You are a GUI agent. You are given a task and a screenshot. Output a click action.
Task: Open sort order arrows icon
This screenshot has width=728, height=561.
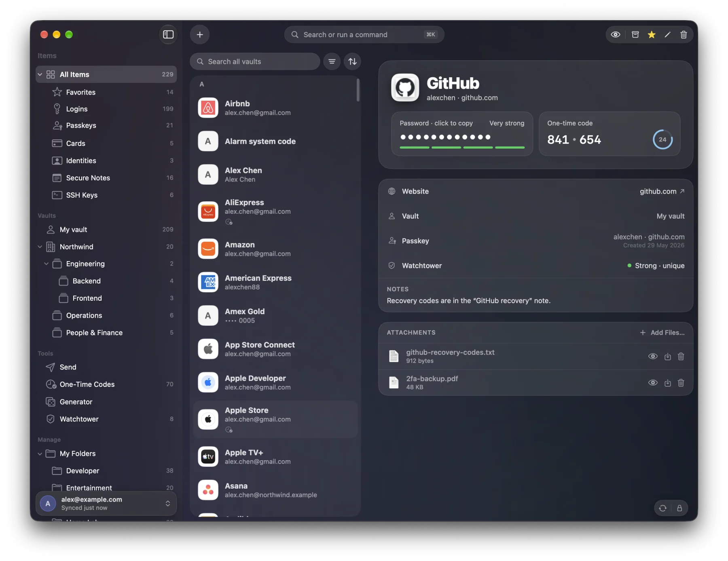[x=353, y=61]
